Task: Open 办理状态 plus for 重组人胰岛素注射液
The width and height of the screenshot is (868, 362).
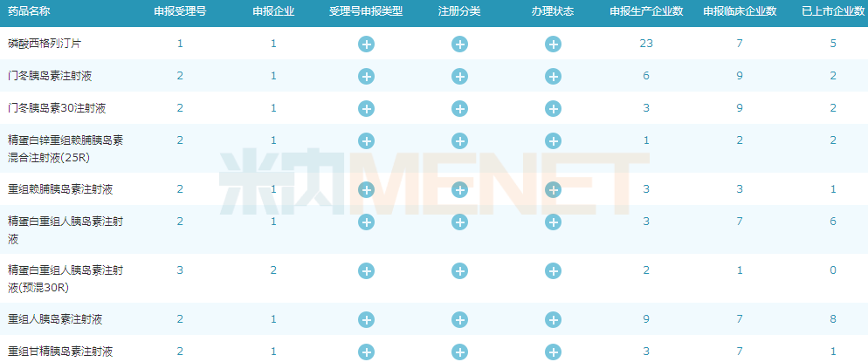Action: [553, 319]
